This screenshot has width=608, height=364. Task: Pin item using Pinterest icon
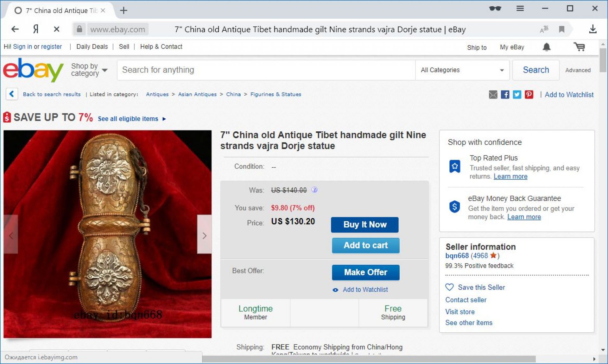tap(529, 95)
